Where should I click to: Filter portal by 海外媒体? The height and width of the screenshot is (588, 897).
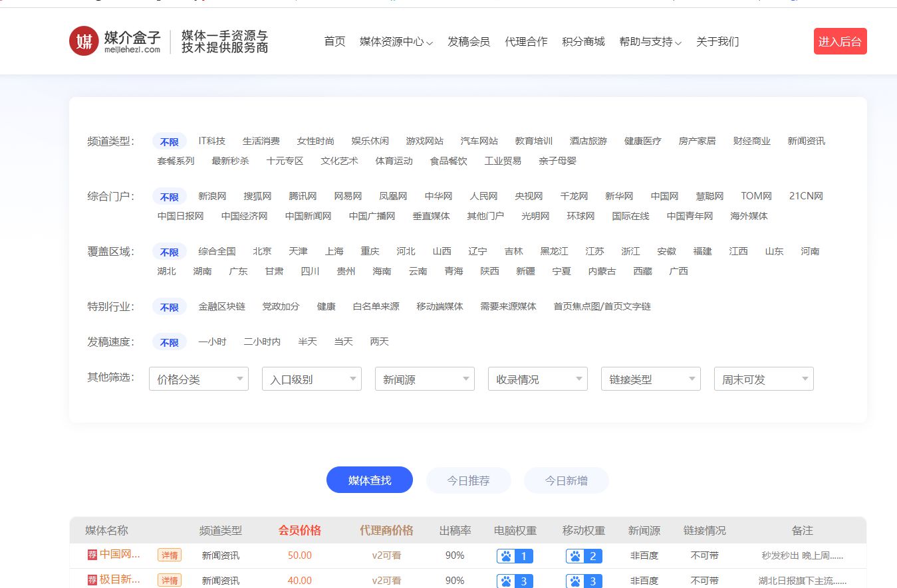[x=749, y=216]
